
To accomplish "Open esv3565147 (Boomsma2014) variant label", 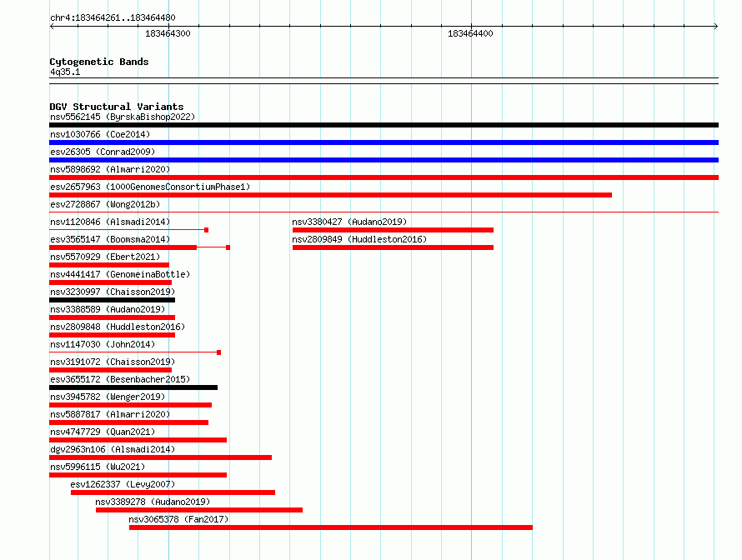I will (x=110, y=239).
